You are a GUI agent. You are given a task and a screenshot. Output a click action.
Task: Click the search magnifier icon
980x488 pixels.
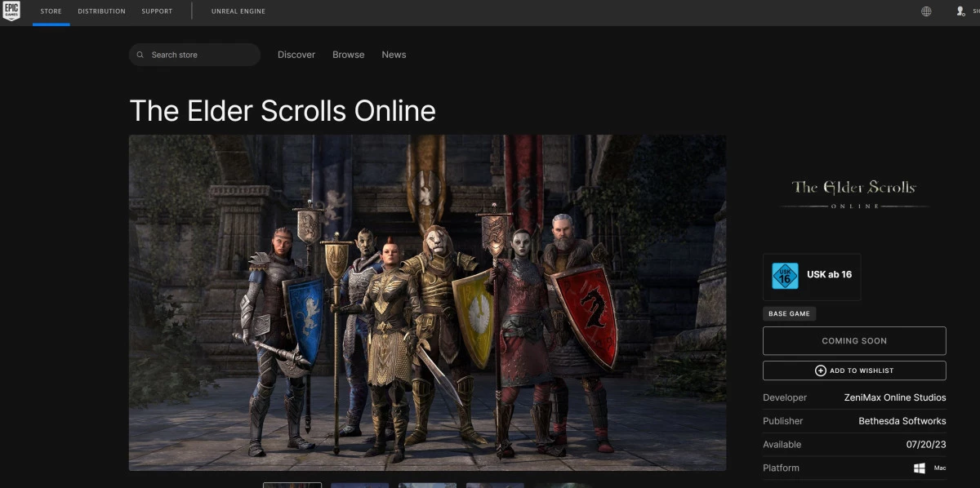pyautogui.click(x=140, y=55)
